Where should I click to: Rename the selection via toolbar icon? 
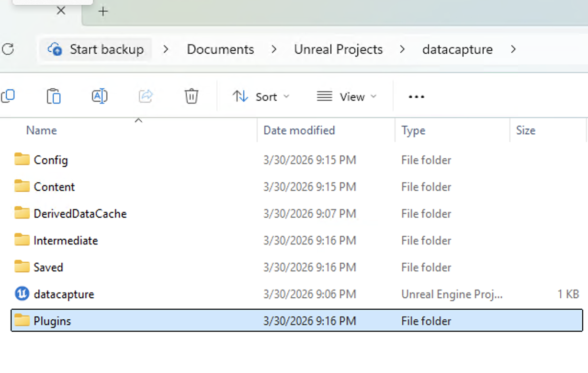(99, 96)
